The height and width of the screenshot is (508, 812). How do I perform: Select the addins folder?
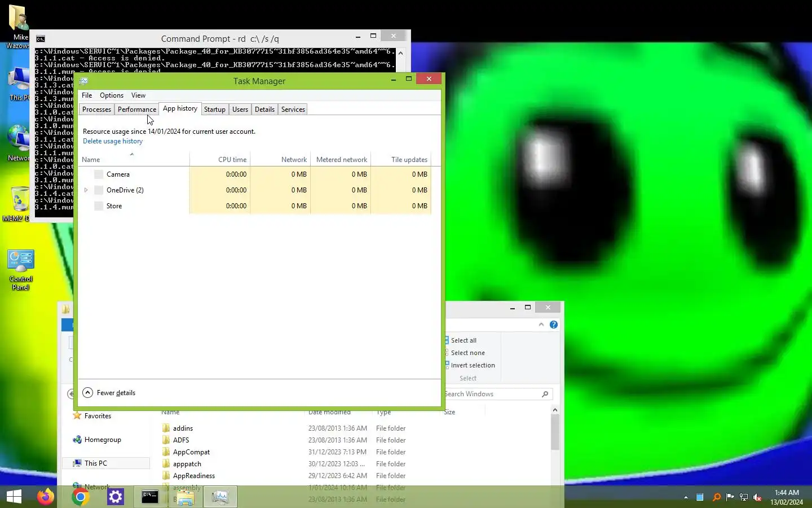(183, 428)
